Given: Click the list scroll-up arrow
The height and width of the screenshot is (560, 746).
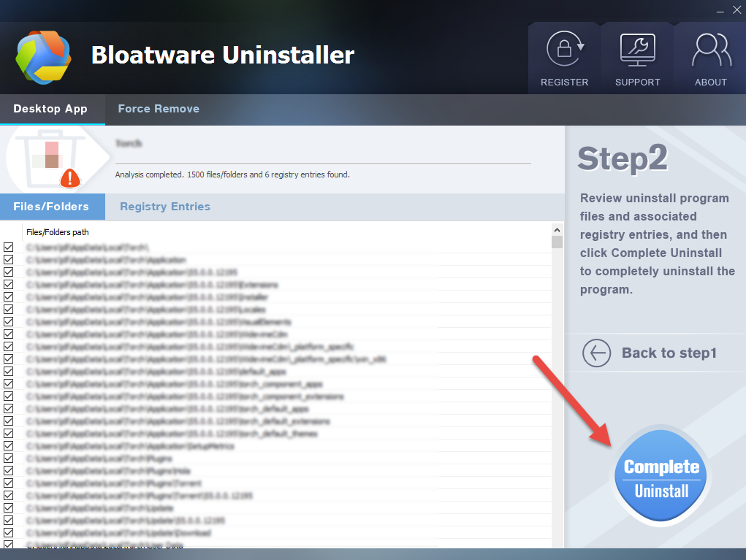Looking at the screenshot, I should pyautogui.click(x=557, y=230).
